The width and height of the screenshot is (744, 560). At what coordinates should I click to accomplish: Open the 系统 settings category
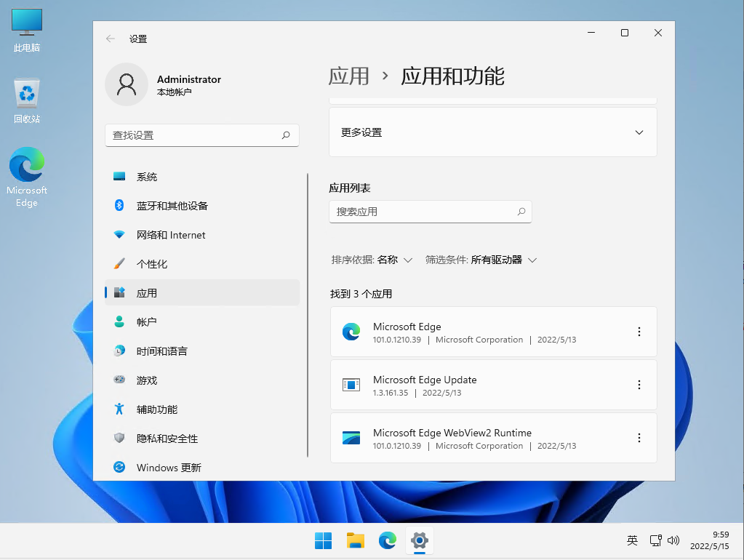pyautogui.click(x=202, y=177)
